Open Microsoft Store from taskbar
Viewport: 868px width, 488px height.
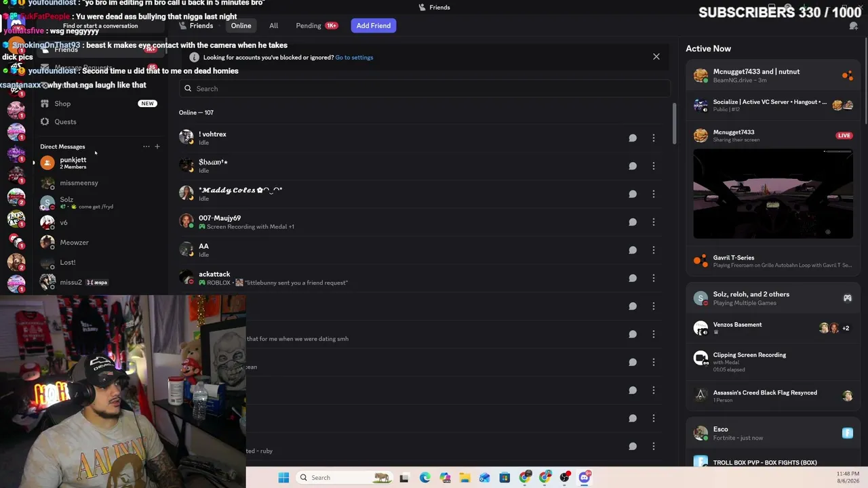505,478
